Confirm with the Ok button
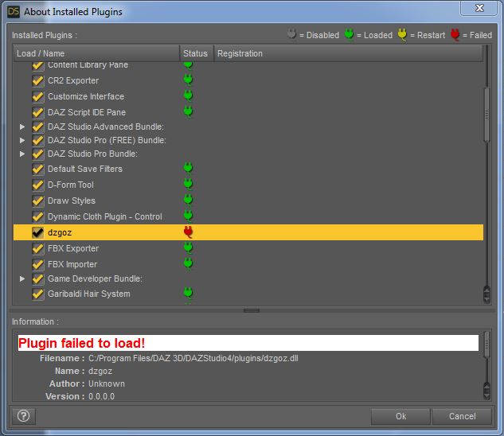This screenshot has height=436, width=504. click(400, 416)
